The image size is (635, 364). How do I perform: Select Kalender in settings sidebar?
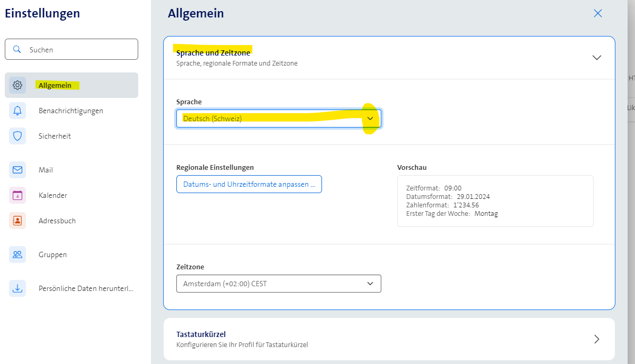(53, 195)
